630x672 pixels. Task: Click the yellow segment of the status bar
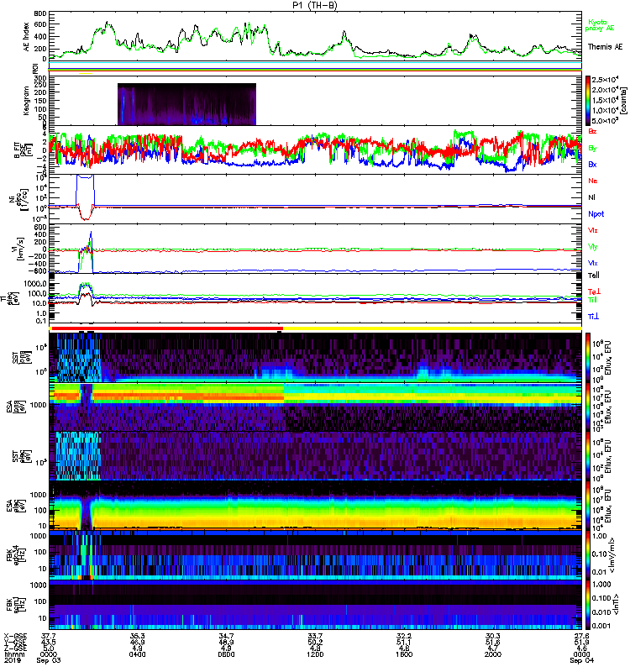pyautogui.click(x=433, y=328)
